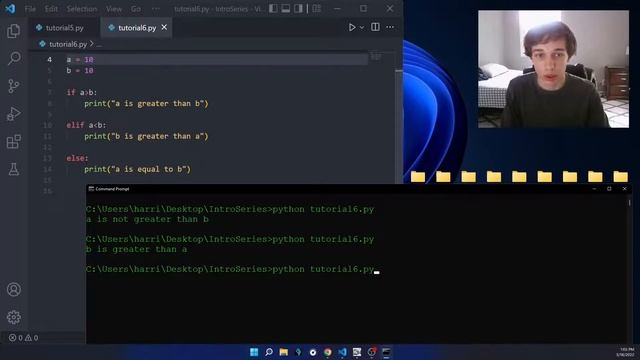Click 'b is greater than a' terminal output
Viewport: 640px width, 360px height.
pyautogui.click(x=137, y=249)
